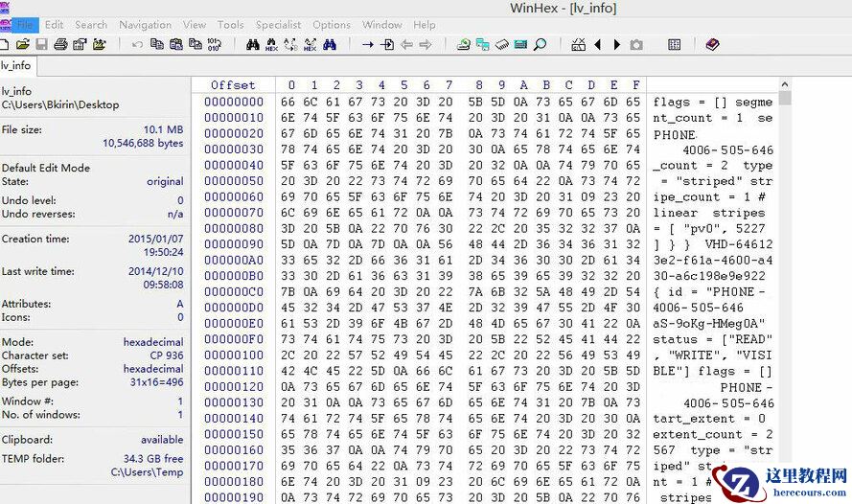Open the Specialist menu

pos(278,25)
